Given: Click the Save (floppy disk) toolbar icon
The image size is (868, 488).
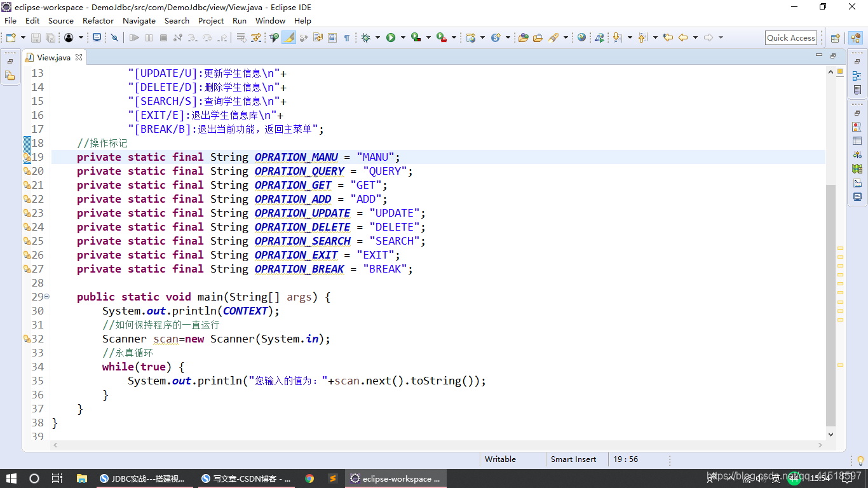Looking at the screenshot, I should pyautogui.click(x=36, y=38).
